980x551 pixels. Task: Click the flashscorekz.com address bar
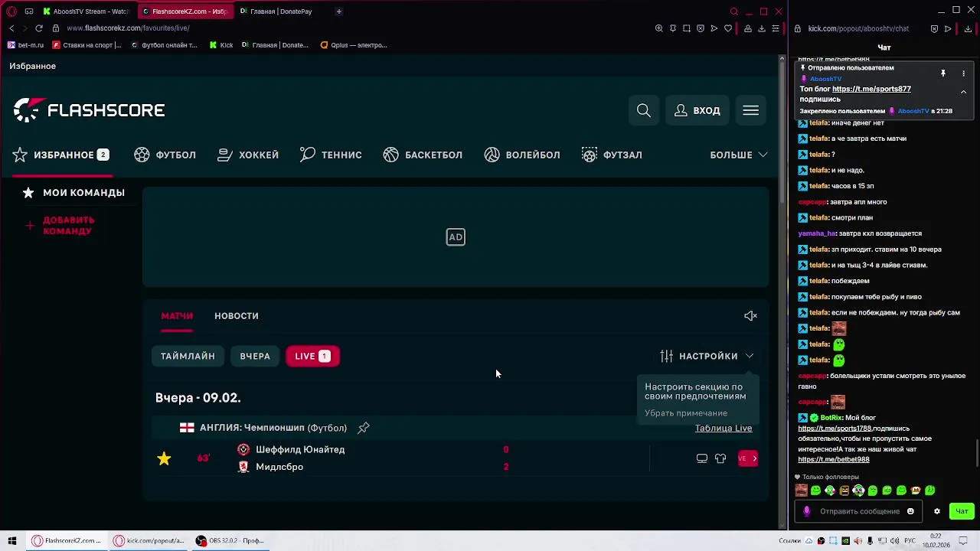(x=128, y=28)
